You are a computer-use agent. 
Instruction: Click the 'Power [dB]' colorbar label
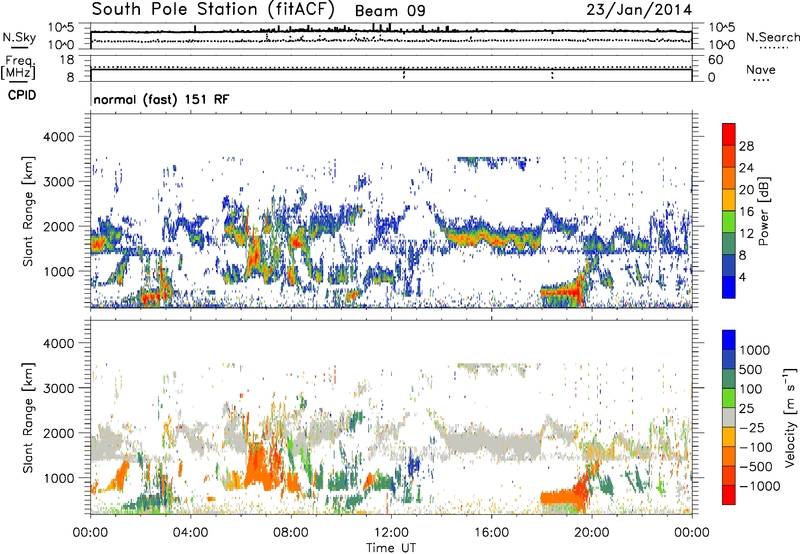pos(764,211)
